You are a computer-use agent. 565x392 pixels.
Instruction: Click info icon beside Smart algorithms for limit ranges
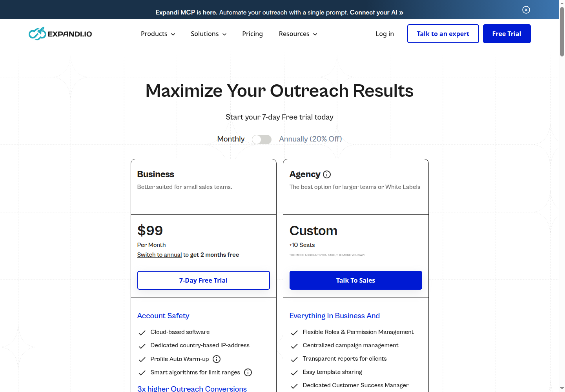click(248, 372)
